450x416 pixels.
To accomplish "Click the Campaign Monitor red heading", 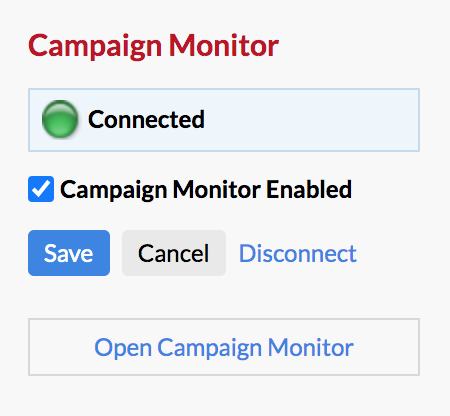I will click(x=153, y=46).
